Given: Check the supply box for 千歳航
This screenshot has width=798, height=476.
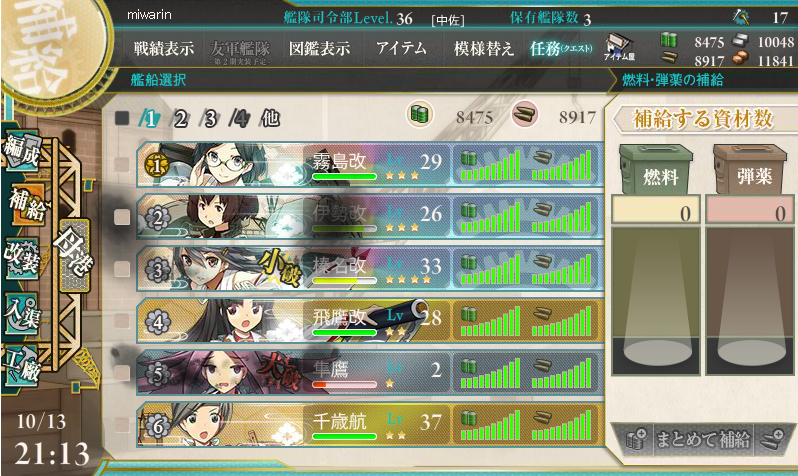Looking at the screenshot, I should (122, 424).
